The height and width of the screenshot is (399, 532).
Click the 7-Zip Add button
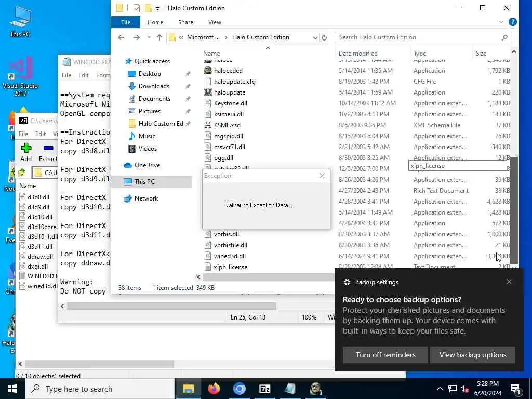pyautogui.click(x=26, y=152)
